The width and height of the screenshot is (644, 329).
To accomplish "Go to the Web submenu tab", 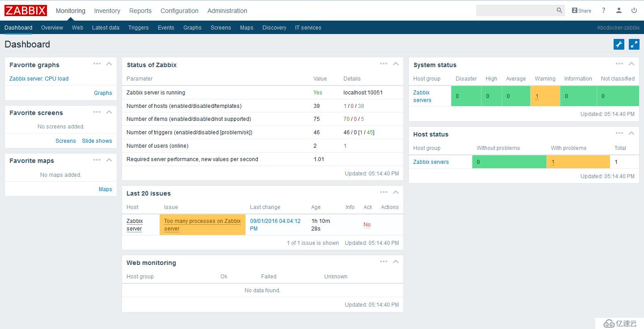I will 77,28.
